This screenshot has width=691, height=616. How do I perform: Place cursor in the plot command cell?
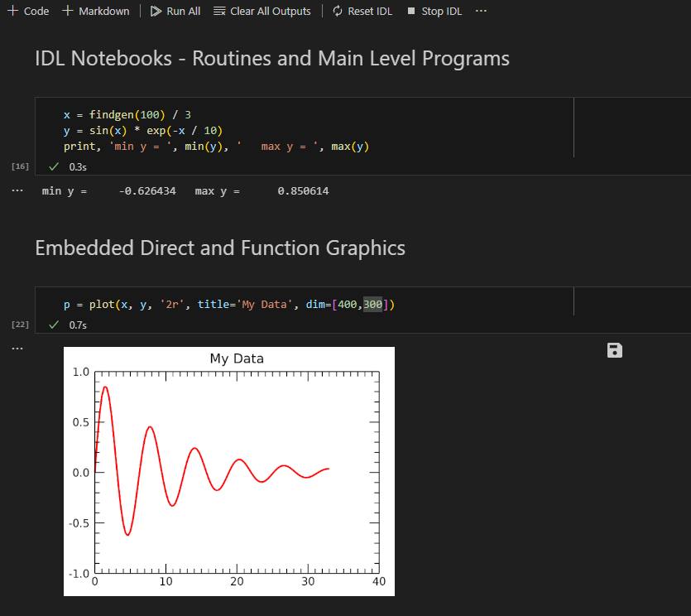click(x=304, y=304)
